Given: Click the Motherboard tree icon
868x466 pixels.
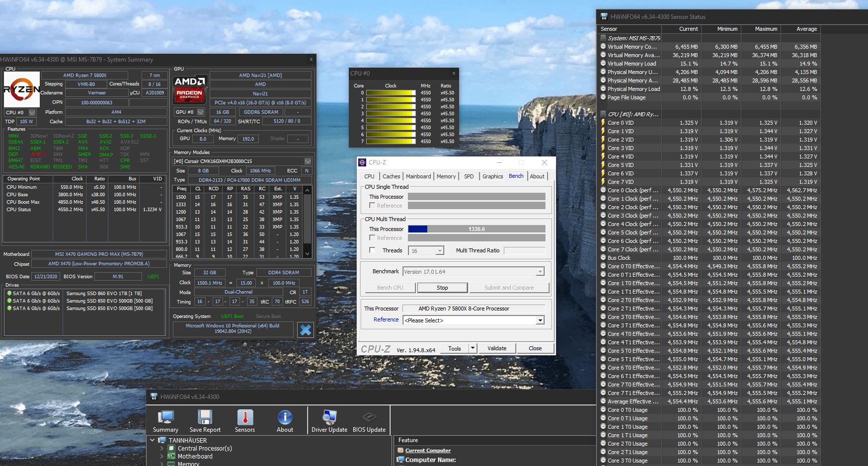Looking at the screenshot, I should point(171,456).
